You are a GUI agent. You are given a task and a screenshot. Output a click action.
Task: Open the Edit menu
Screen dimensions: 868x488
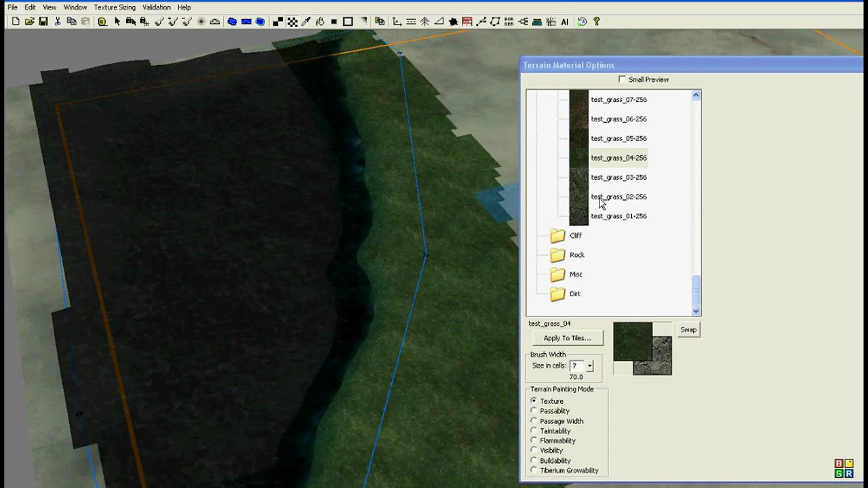(30, 7)
